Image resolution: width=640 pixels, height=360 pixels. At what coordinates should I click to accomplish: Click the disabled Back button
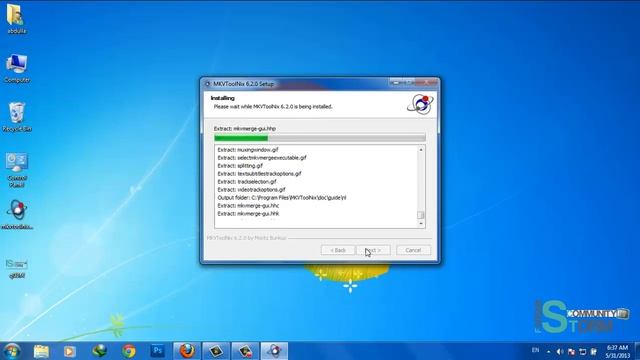(x=338, y=250)
